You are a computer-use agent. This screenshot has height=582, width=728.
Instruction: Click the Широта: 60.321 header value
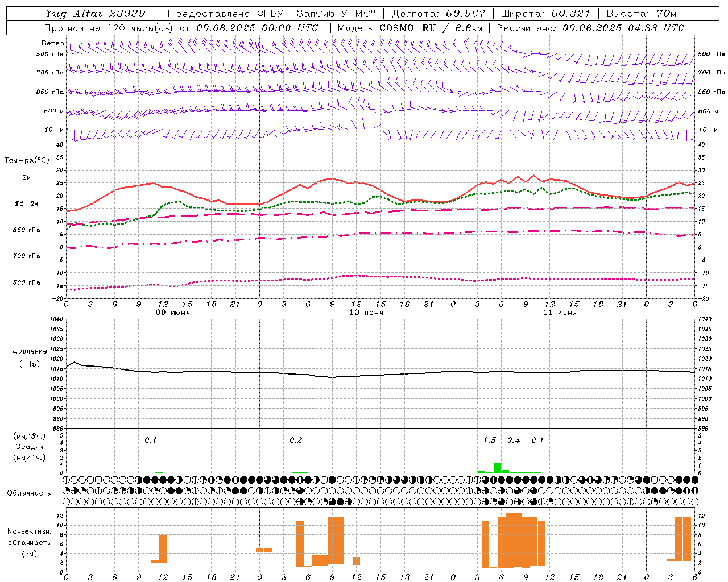545,14
